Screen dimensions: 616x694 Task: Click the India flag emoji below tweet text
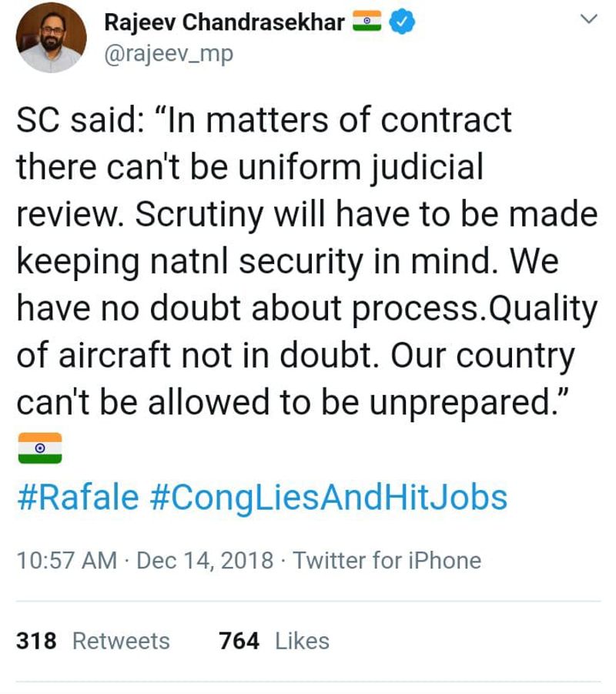point(38,448)
